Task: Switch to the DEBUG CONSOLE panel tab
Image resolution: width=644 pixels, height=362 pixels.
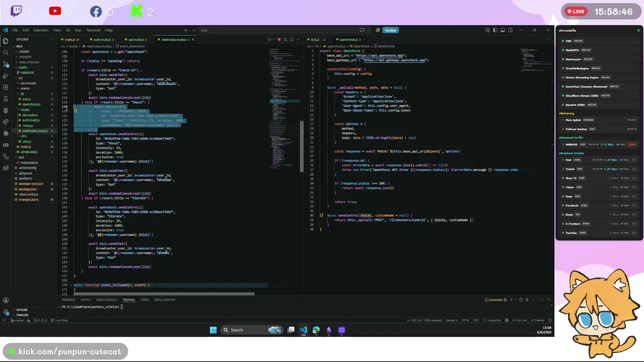Action: (107, 300)
